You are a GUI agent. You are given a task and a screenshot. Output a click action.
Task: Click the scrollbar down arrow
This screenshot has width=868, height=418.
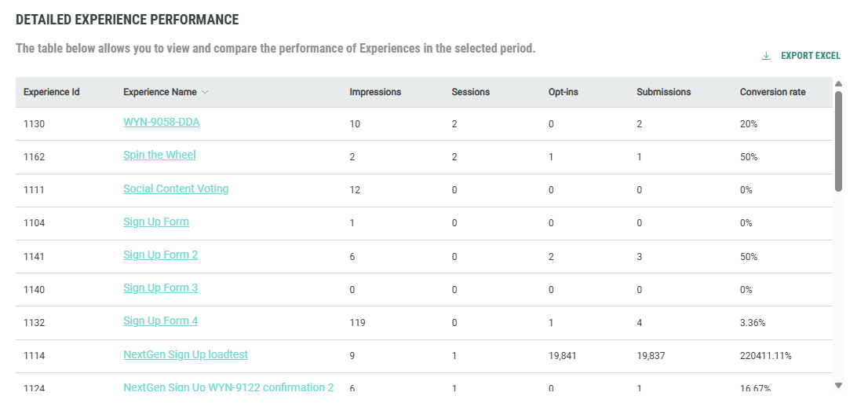coord(838,385)
